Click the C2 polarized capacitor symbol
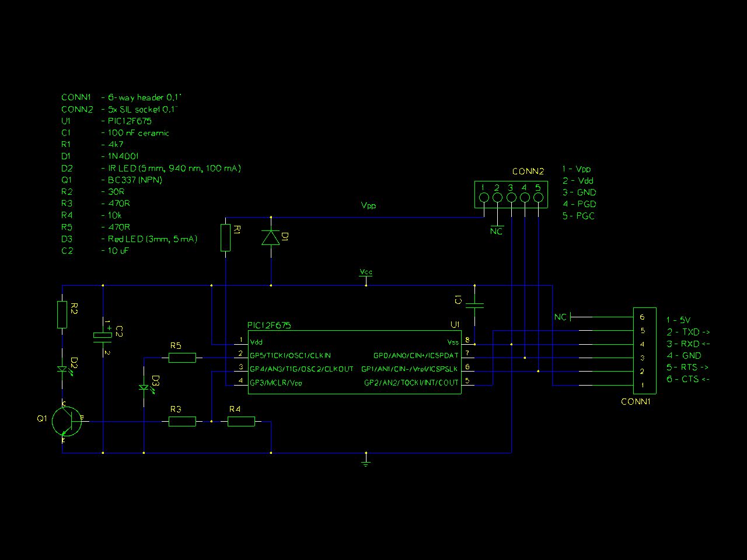Screen dimensions: 747x560 103,335
